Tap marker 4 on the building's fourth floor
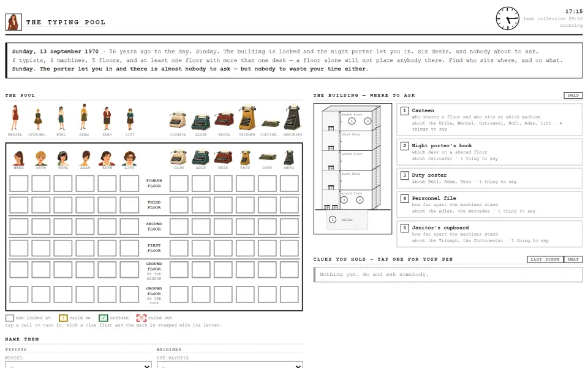Viewport: 588px width, 368px height. pos(367,121)
